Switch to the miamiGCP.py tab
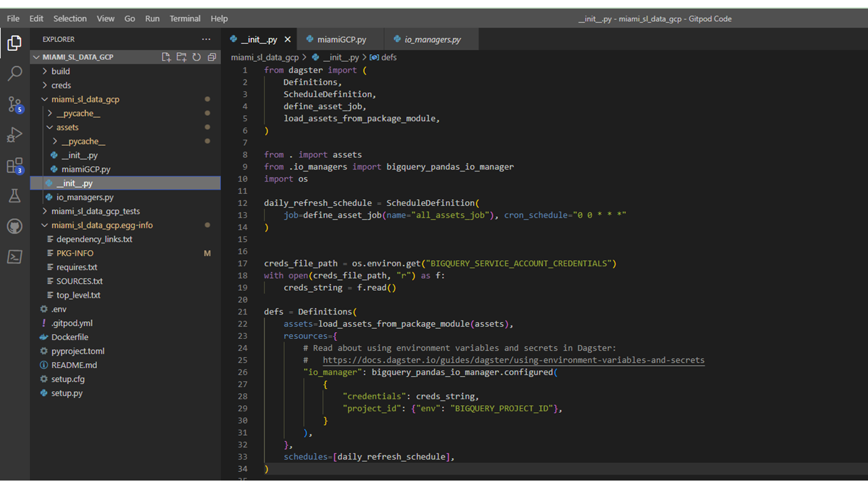Screen dimensions: 868x488 click(342, 39)
